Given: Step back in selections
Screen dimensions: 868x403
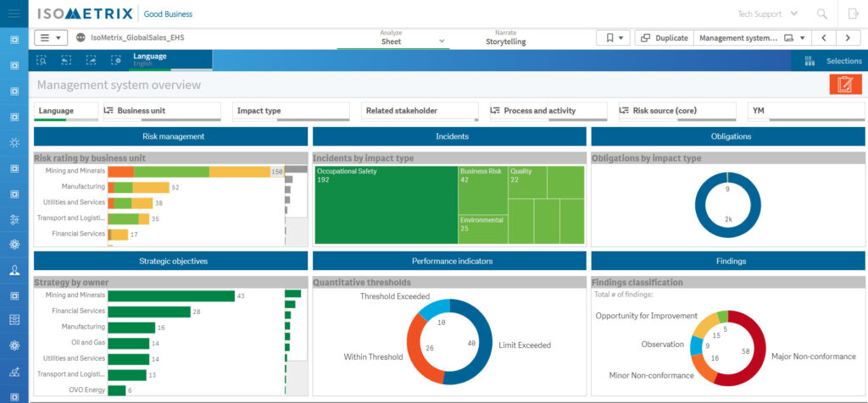Looking at the screenshot, I should 66,60.
